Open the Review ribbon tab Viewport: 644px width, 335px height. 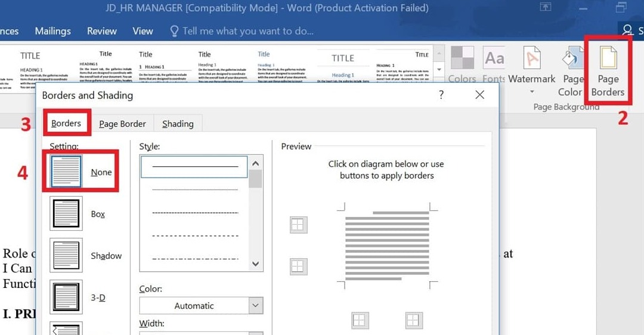(101, 31)
